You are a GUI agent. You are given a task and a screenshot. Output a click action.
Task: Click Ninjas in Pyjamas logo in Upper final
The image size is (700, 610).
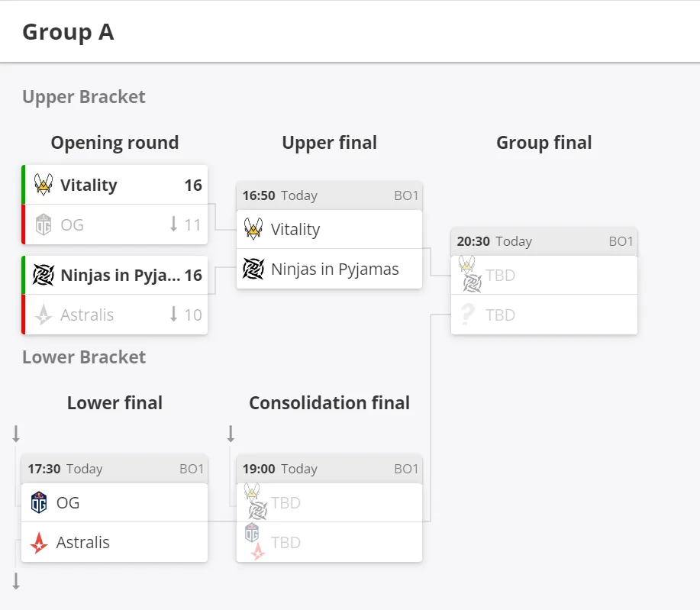pos(253,269)
